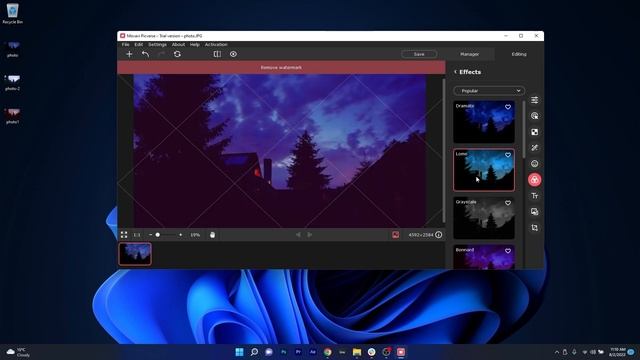Undo the last action

click(x=145, y=54)
